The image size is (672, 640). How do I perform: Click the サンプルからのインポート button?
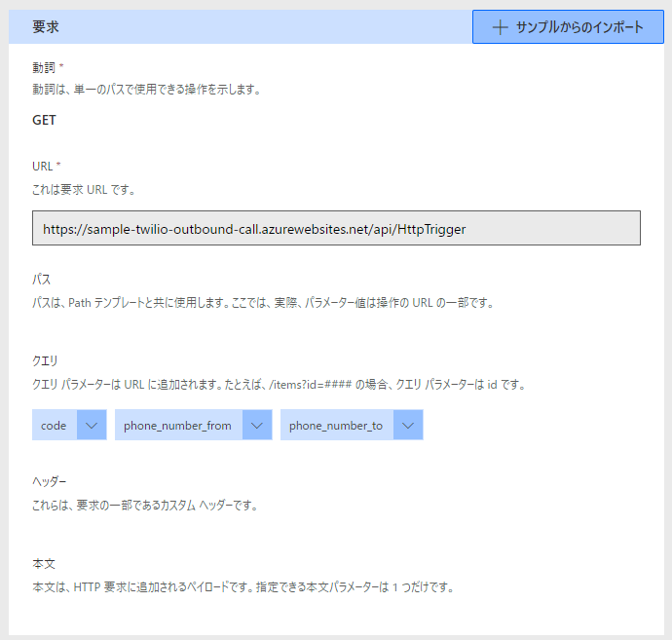568,27
